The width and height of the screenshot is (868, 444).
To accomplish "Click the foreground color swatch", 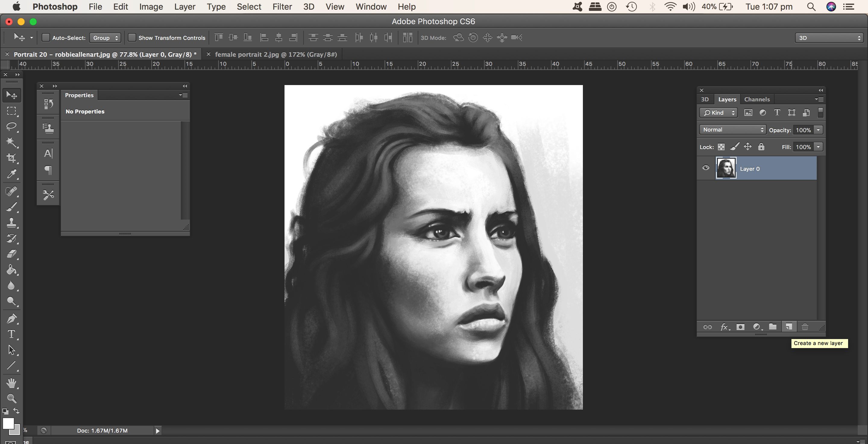I will tap(8, 423).
